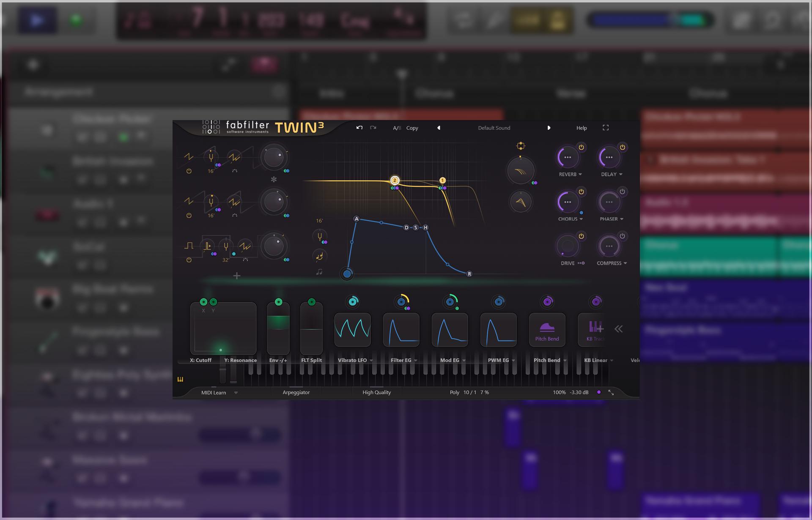Undo the last change in Twin 3

tap(359, 128)
